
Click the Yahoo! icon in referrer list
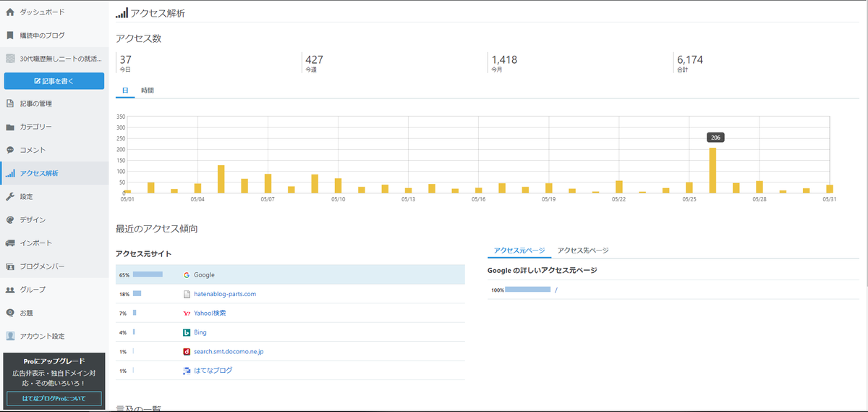(x=187, y=314)
